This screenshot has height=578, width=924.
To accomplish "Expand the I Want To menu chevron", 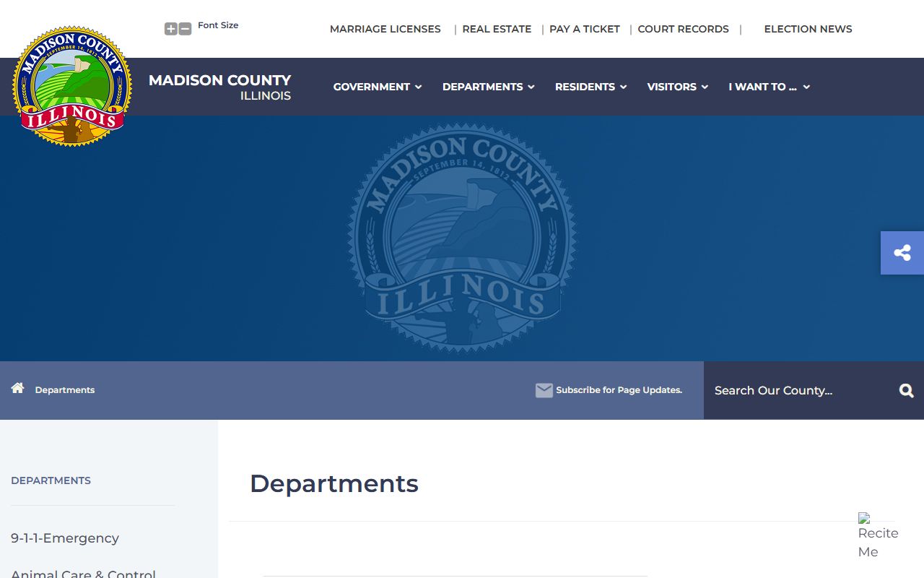I will [806, 87].
